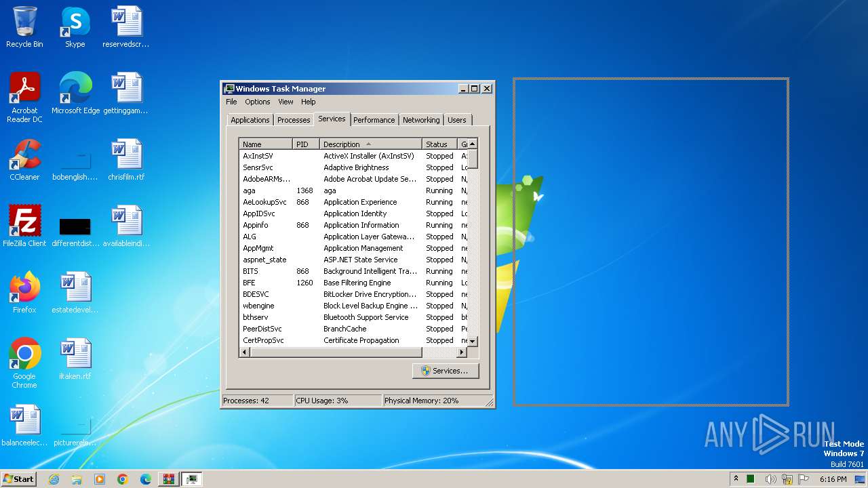Open the Acrobat Reader DC shortcut
Viewport: 868px width, 488px height.
(24, 98)
